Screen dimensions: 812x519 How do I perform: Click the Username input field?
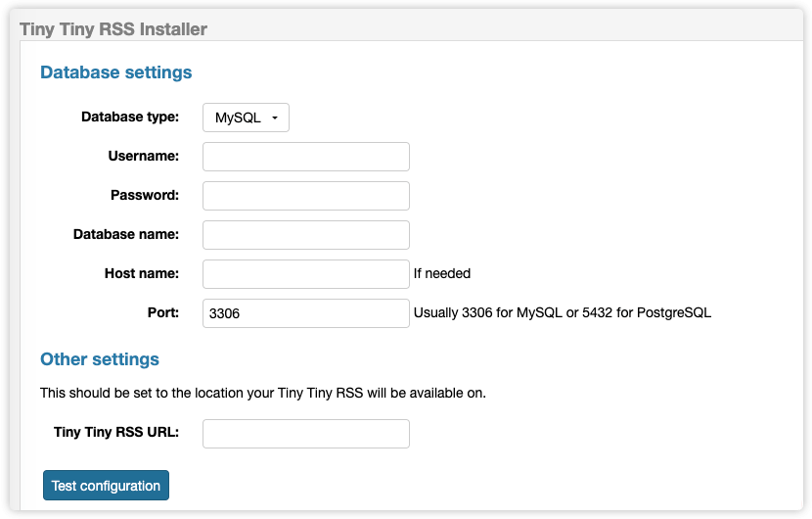305,157
